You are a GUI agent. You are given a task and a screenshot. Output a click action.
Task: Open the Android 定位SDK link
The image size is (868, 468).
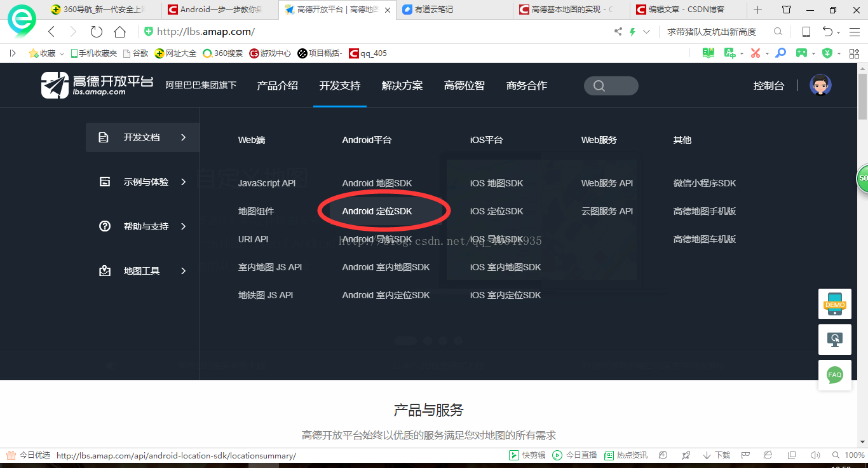[x=377, y=211]
